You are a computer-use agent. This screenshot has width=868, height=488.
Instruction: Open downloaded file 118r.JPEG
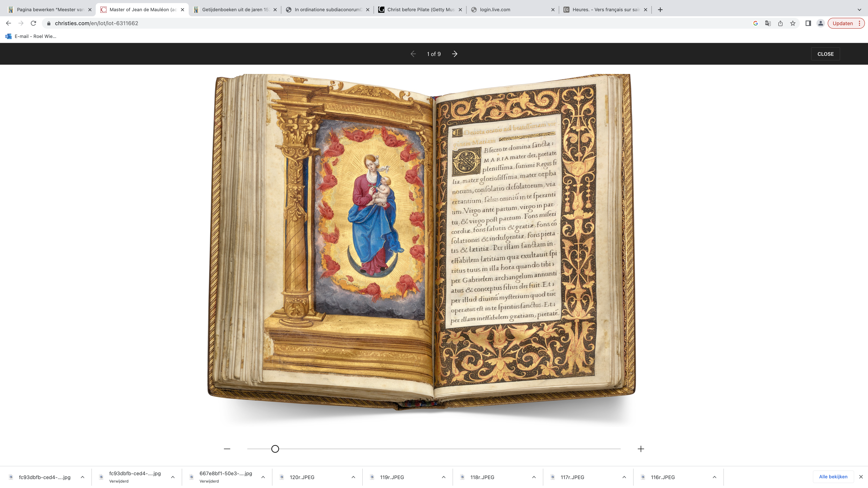point(482,477)
